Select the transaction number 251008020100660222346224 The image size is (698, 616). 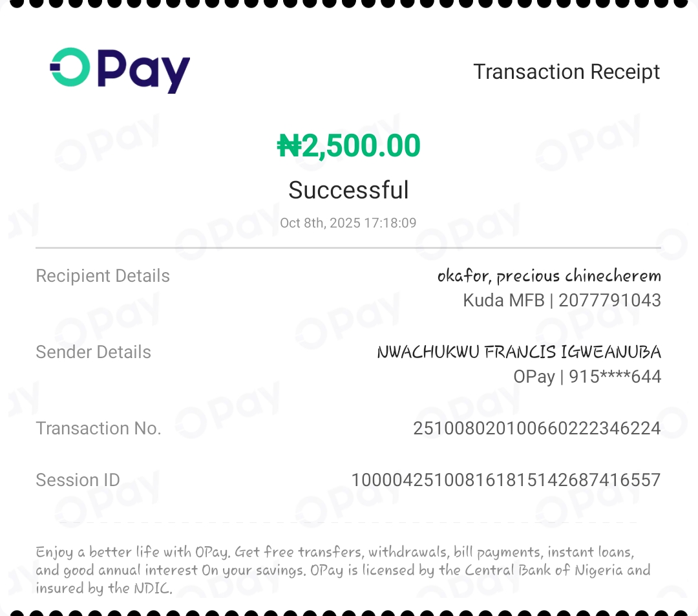(536, 429)
